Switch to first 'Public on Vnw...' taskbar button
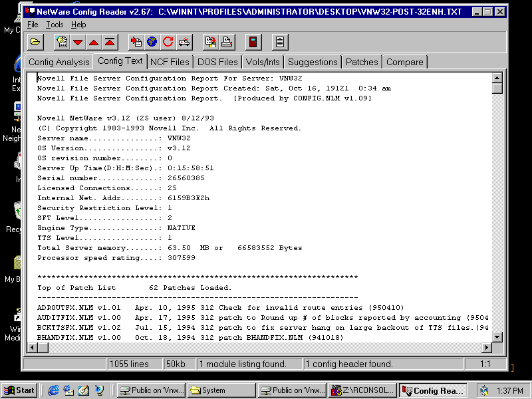The height and width of the screenshot is (399, 532). tap(152, 390)
